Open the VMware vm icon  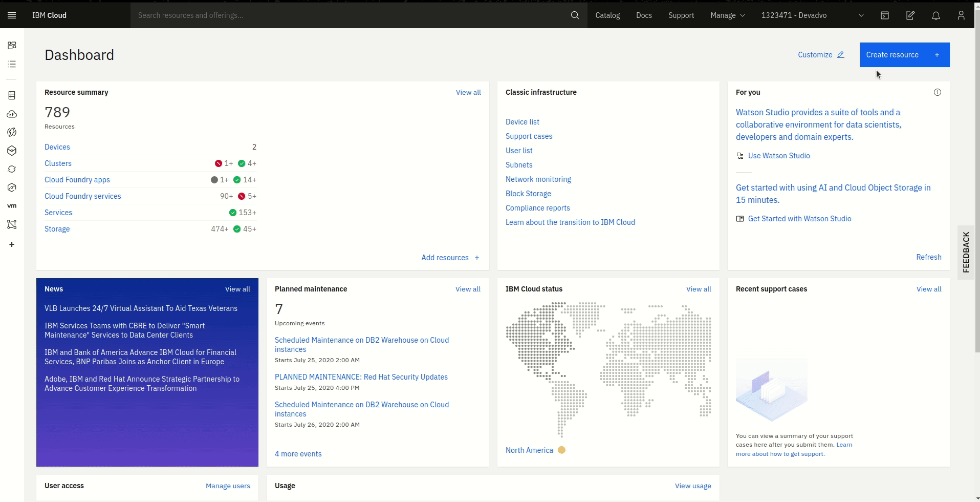point(12,206)
